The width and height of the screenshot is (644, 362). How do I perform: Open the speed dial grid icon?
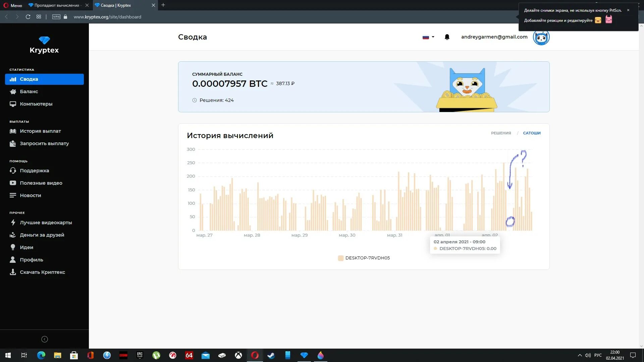click(39, 17)
